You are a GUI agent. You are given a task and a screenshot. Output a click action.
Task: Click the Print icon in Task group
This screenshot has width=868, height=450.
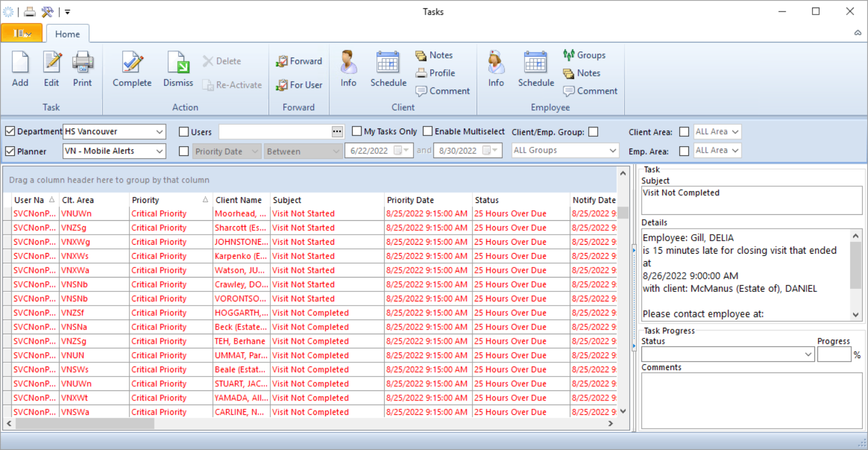[82, 70]
